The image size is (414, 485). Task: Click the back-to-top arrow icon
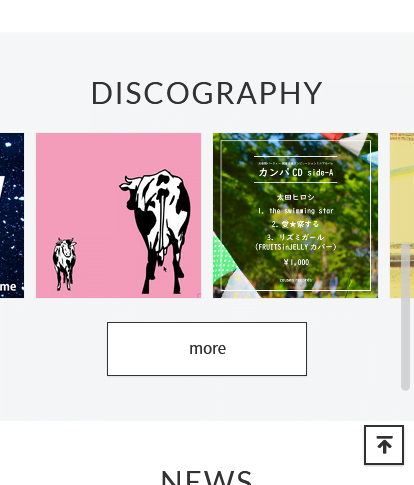(384, 445)
